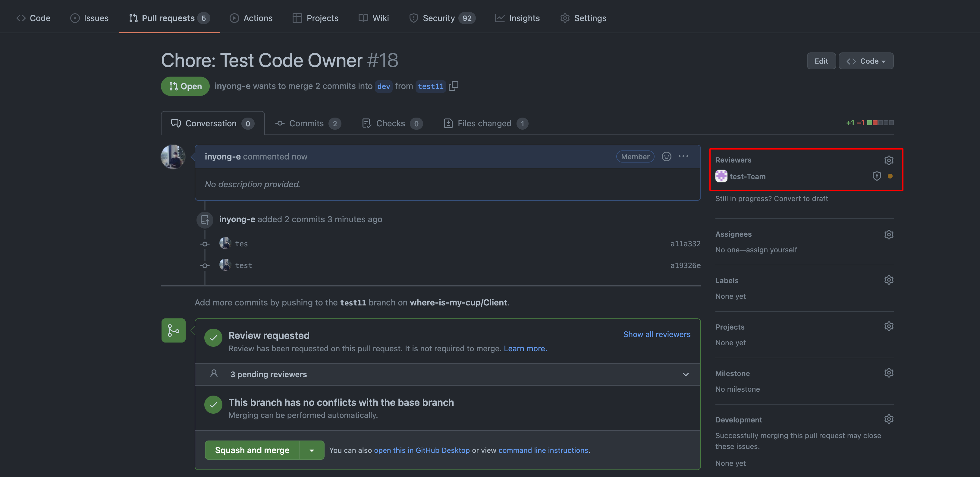Image resolution: width=980 pixels, height=477 pixels.
Task: Click the Reviewers gear icon
Action: pyautogui.click(x=888, y=160)
